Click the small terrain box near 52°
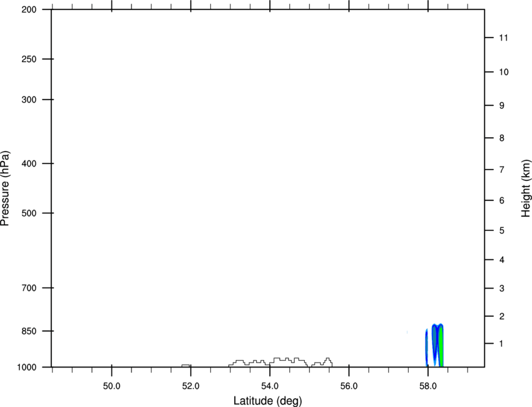 [x=186, y=366]
